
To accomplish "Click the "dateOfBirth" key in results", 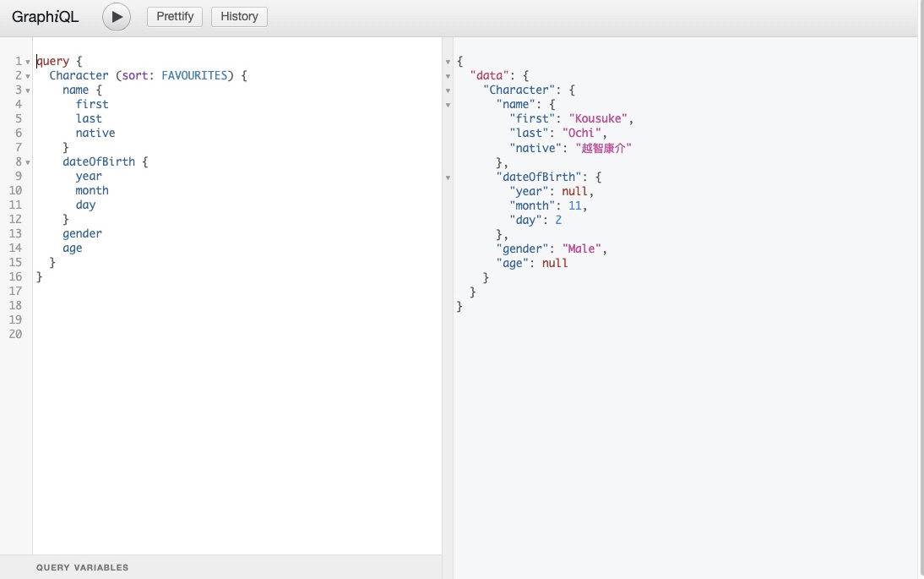I will point(539,177).
